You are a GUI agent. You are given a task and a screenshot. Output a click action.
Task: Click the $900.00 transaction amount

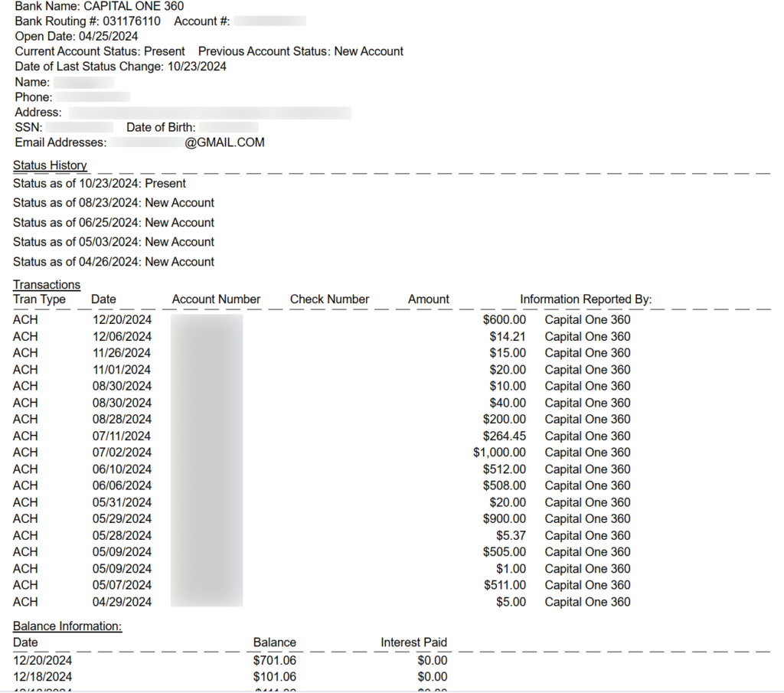point(505,519)
